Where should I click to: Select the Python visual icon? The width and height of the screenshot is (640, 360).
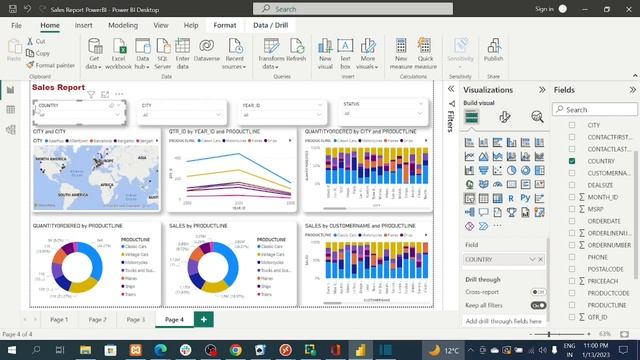click(525, 198)
